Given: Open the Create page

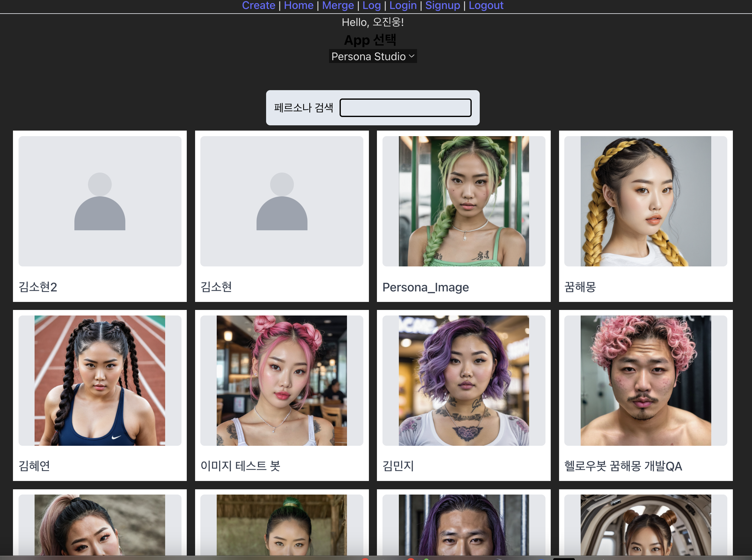Looking at the screenshot, I should click(259, 5).
